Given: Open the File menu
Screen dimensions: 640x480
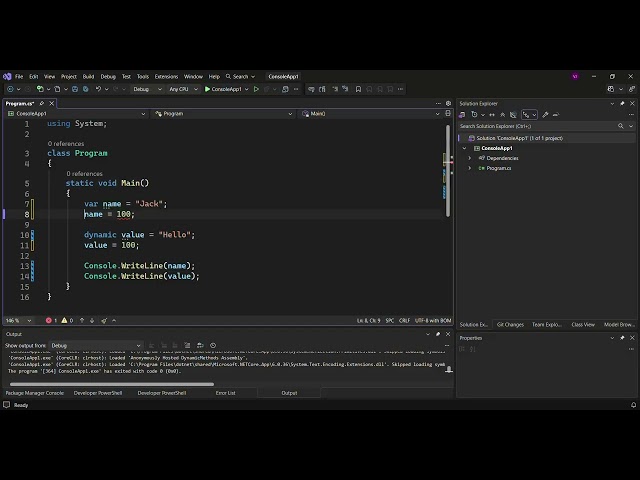Looking at the screenshot, I should [x=19, y=76].
